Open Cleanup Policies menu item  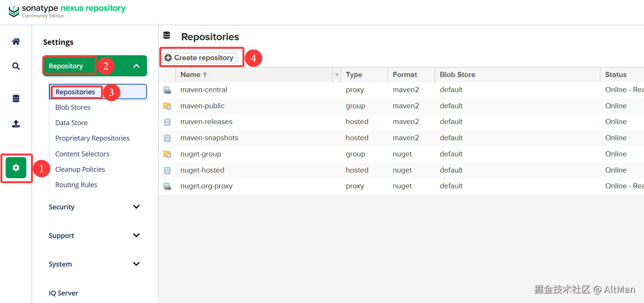(x=80, y=170)
